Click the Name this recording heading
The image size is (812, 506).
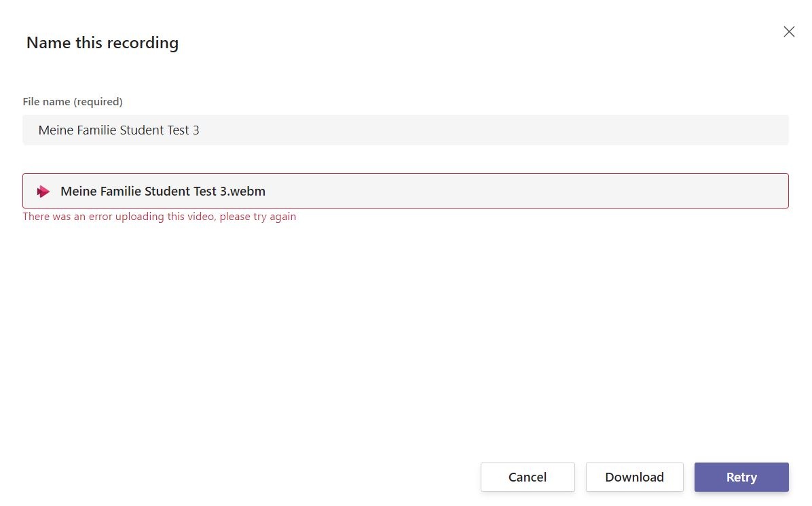coord(103,43)
